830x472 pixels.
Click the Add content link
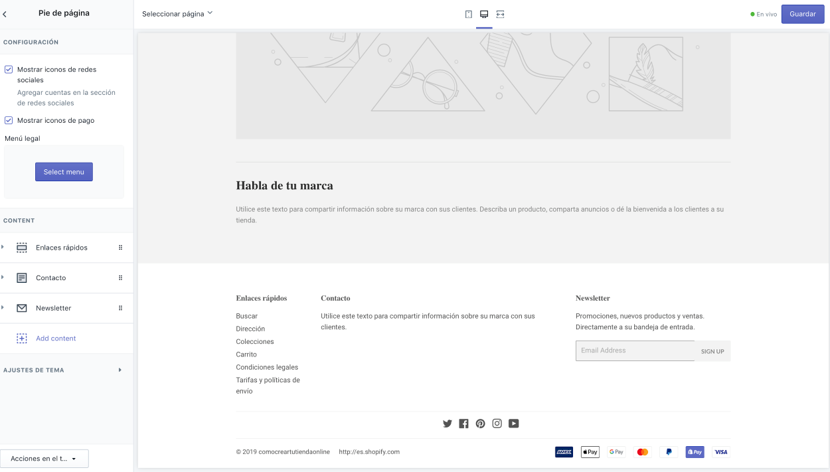[x=56, y=338]
